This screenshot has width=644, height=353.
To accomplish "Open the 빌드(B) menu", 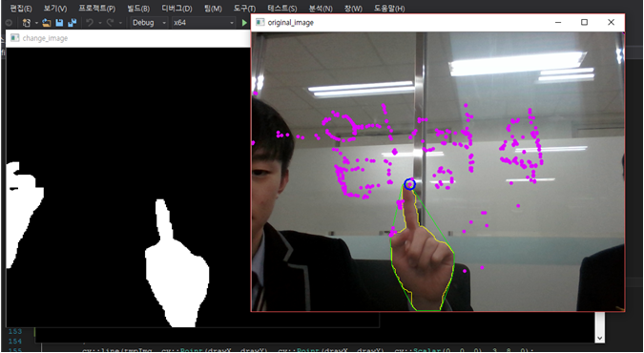I will click(x=138, y=9).
